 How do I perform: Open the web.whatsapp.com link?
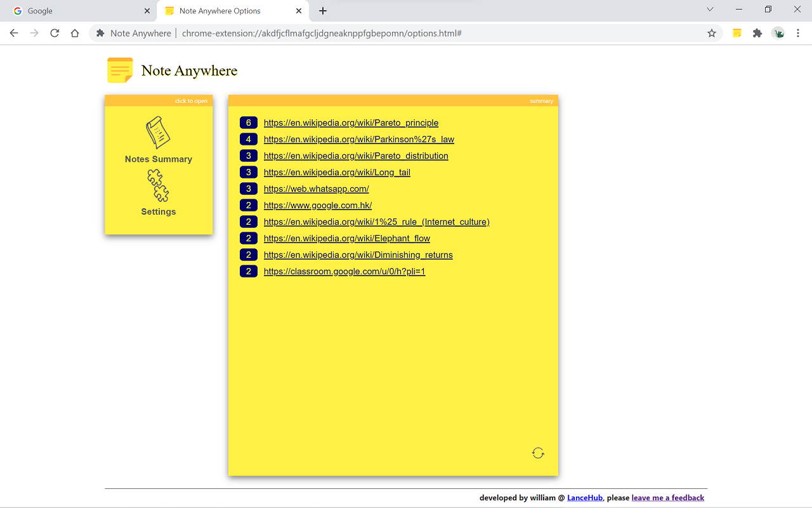tap(316, 189)
